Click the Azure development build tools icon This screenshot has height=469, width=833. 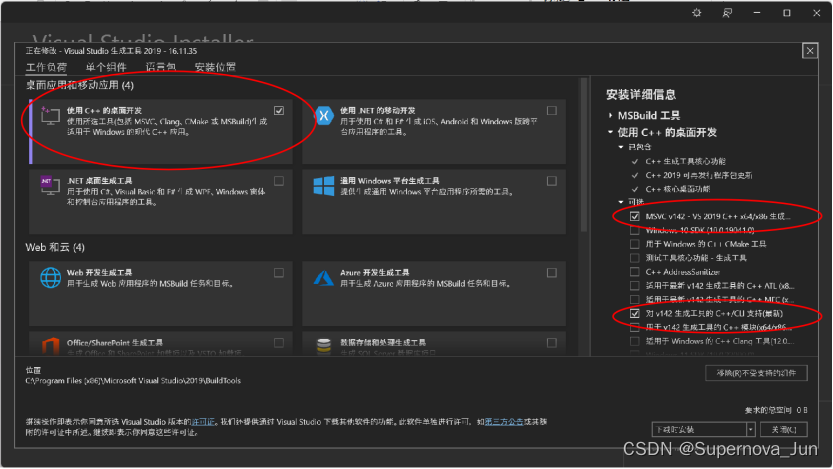324,277
